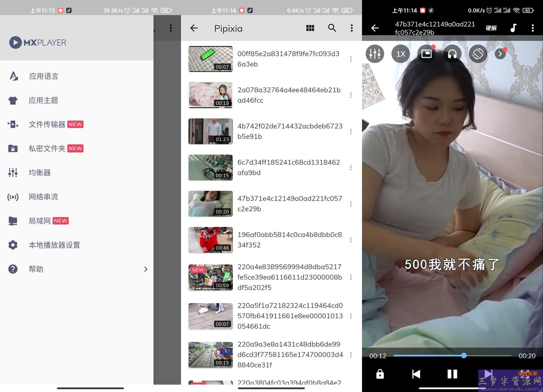Open the player overflow menu

pyautogui.click(x=533, y=28)
